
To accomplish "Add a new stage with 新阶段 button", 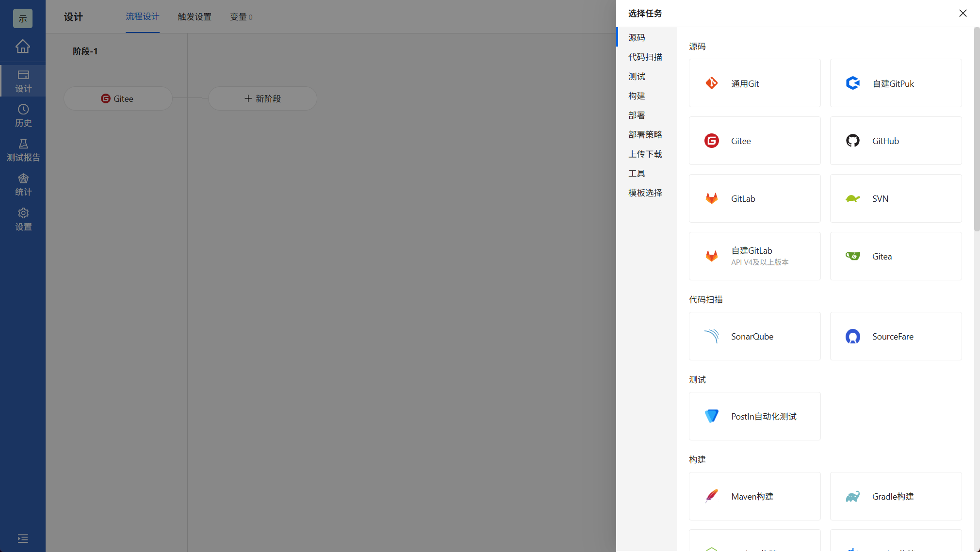I will [262, 98].
